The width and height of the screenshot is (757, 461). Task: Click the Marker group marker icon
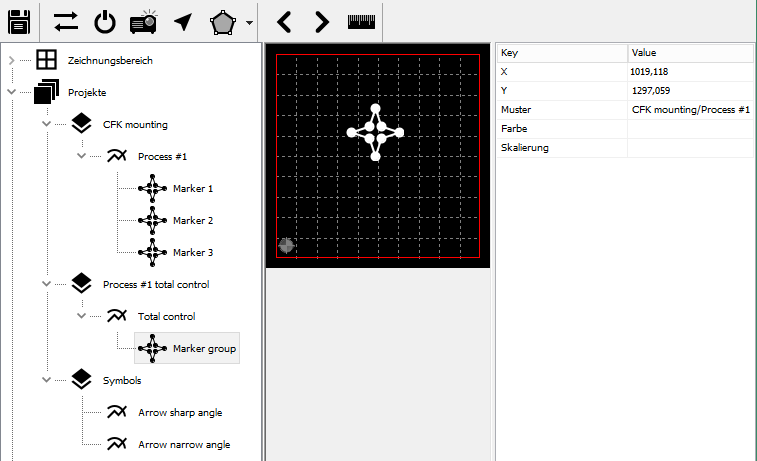click(153, 348)
